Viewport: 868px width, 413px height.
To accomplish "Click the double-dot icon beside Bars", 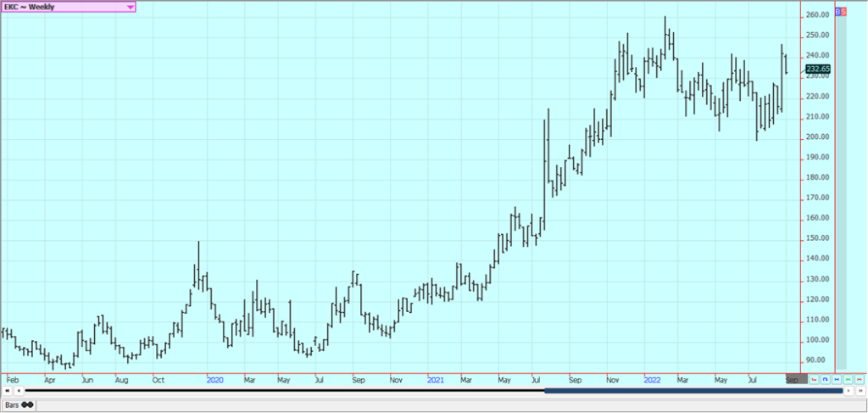I will click(x=27, y=405).
